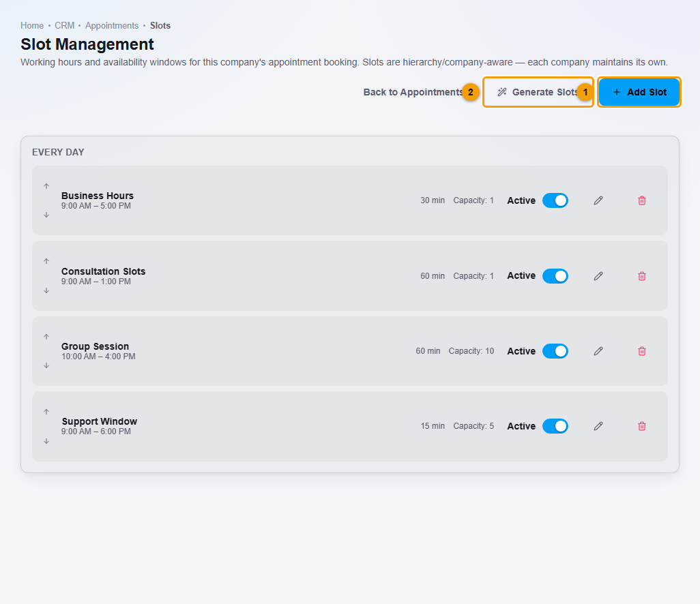
Task: Click the Slot Management heading
Action: pyautogui.click(x=87, y=44)
